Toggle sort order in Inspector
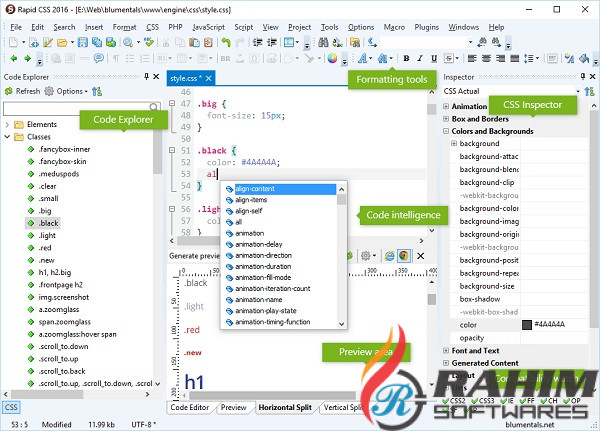Screen dimensions: 600x431 (590, 91)
